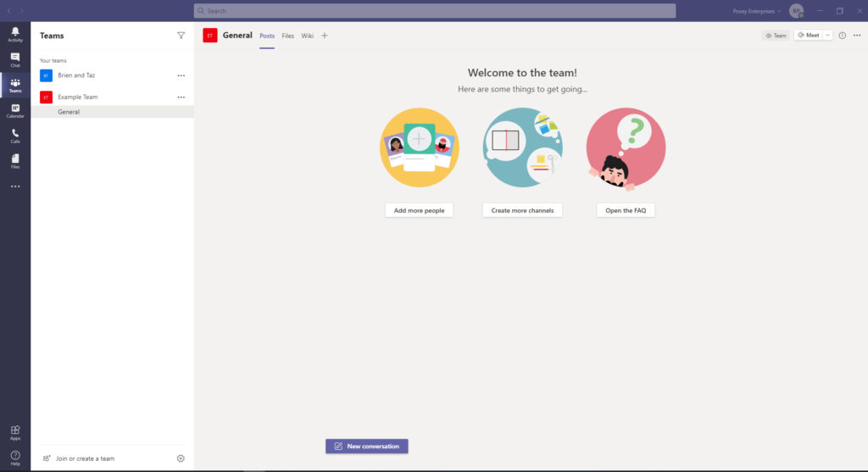Click the Open the FAQ button
This screenshot has height=472, width=868.
click(626, 210)
